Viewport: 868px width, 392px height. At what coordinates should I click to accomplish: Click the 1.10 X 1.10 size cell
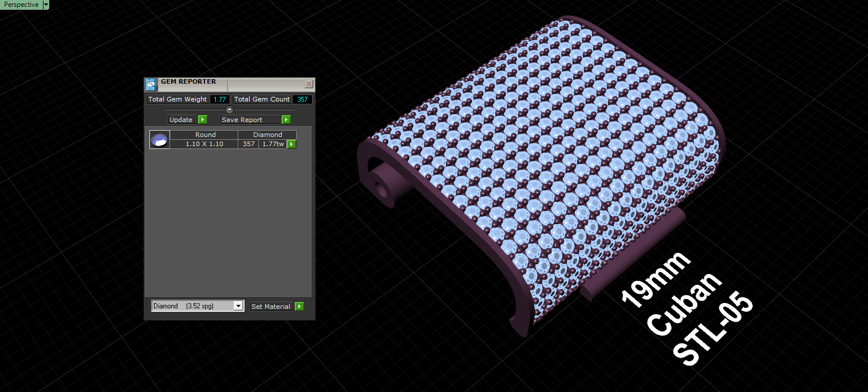point(204,144)
